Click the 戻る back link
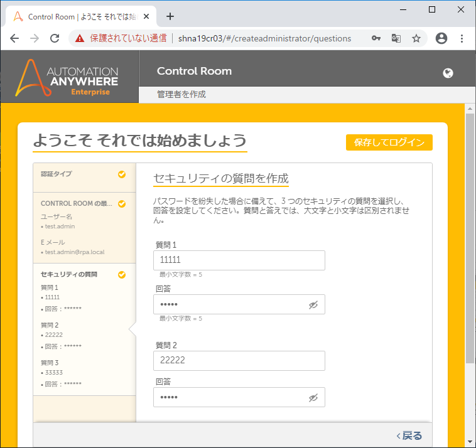476x448 pixels. click(x=409, y=435)
